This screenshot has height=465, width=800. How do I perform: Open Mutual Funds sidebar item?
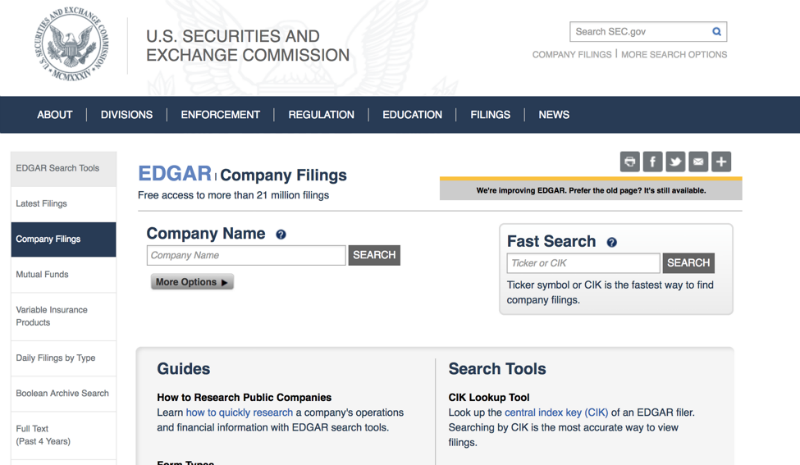pos(63,275)
